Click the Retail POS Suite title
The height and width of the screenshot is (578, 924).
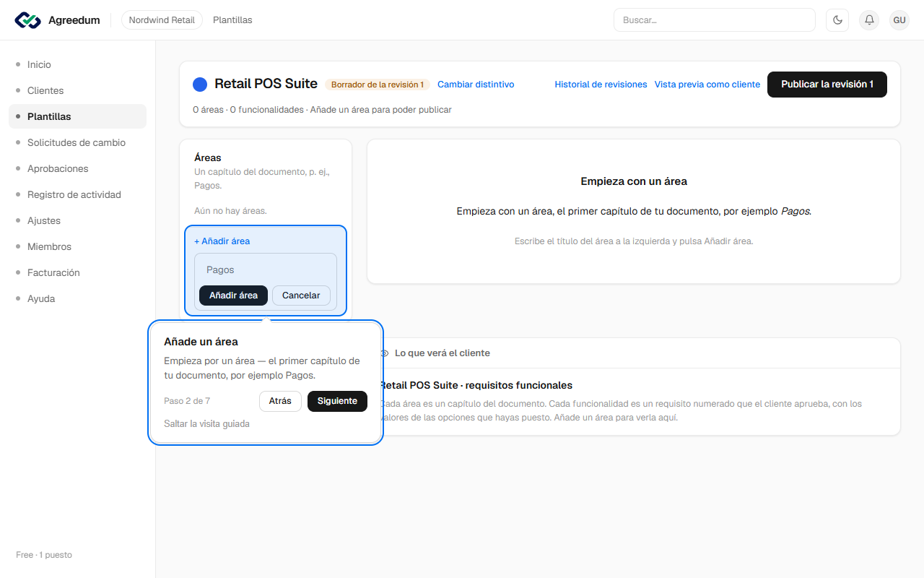point(266,84)
